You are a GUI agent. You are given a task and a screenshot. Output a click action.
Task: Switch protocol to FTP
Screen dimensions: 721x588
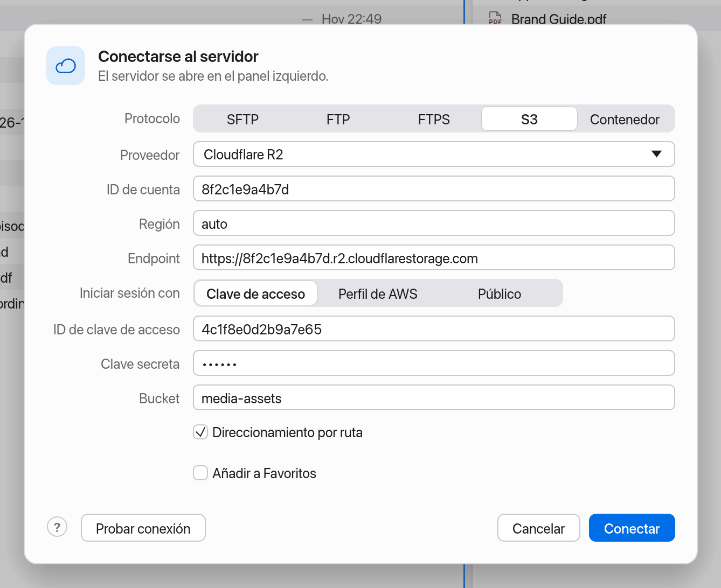pyautogui.click(x=338, y=119)
